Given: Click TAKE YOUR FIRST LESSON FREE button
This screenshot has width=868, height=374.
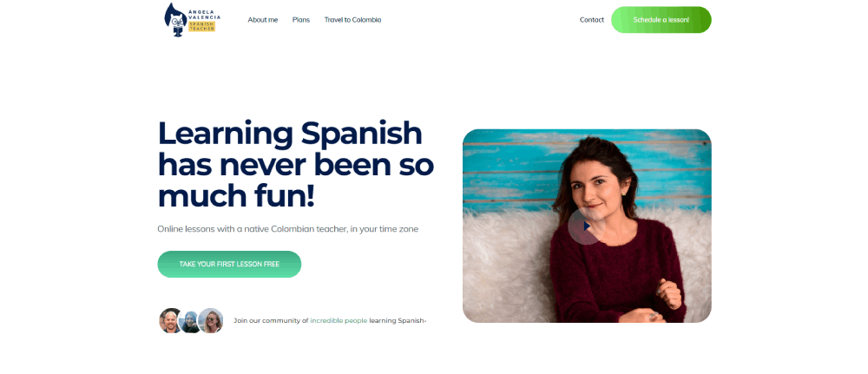Looking at the screenshot, I should tap(229, 265).
